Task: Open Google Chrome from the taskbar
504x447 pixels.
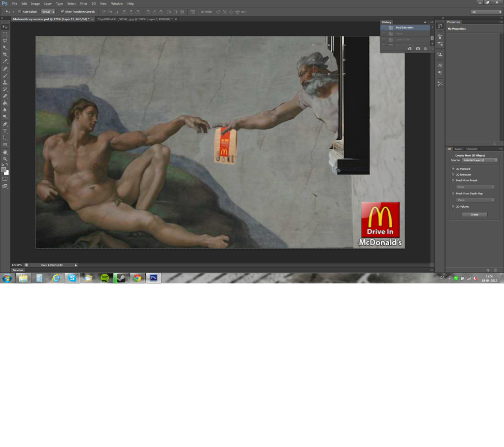Action: (x=137, y=278)
